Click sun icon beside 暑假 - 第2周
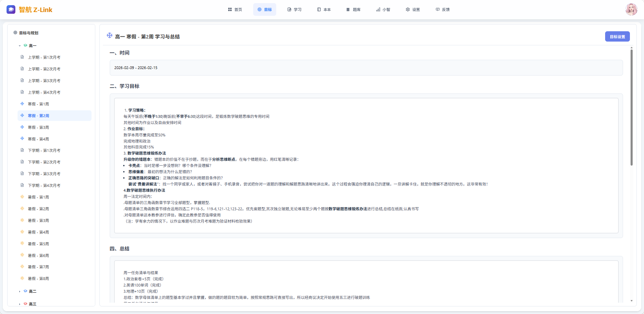The image size is (644, 314). [x=22, y=209]
